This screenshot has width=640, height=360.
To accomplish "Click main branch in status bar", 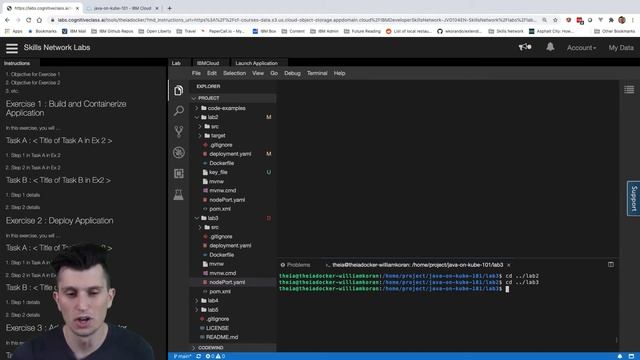I will 182,356.
